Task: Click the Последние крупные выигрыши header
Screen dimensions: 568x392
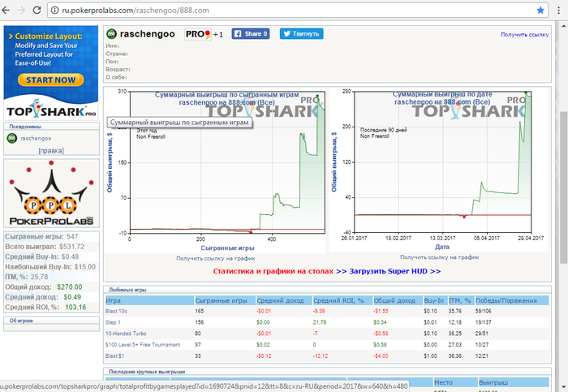Action: (327, 372)
